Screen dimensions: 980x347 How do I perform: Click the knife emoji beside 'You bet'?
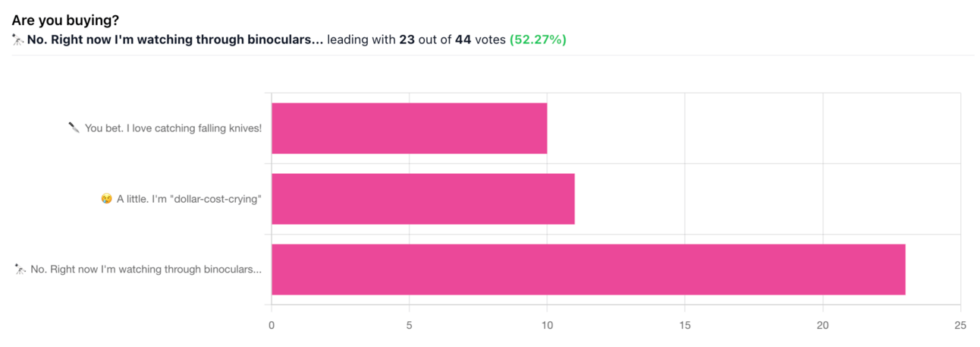pos(74,128)
